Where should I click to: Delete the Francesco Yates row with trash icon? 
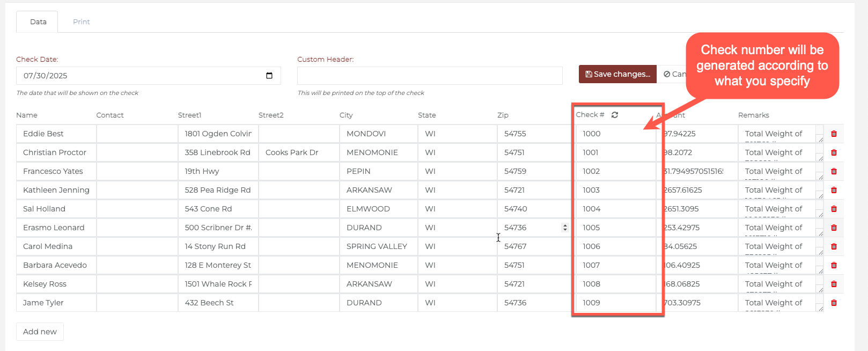coord(834,171)
